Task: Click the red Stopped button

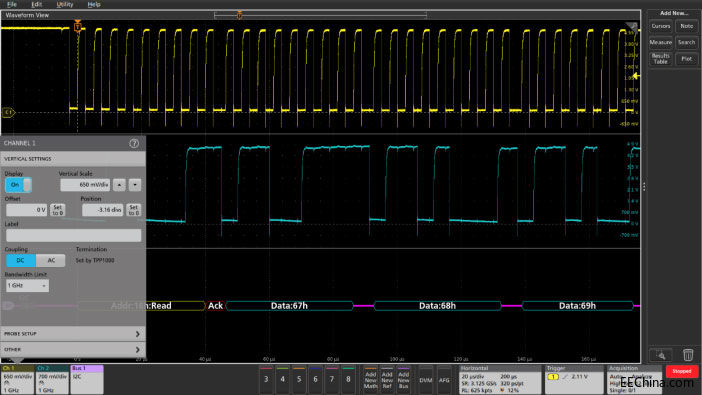Action: [x=681, y=371]
